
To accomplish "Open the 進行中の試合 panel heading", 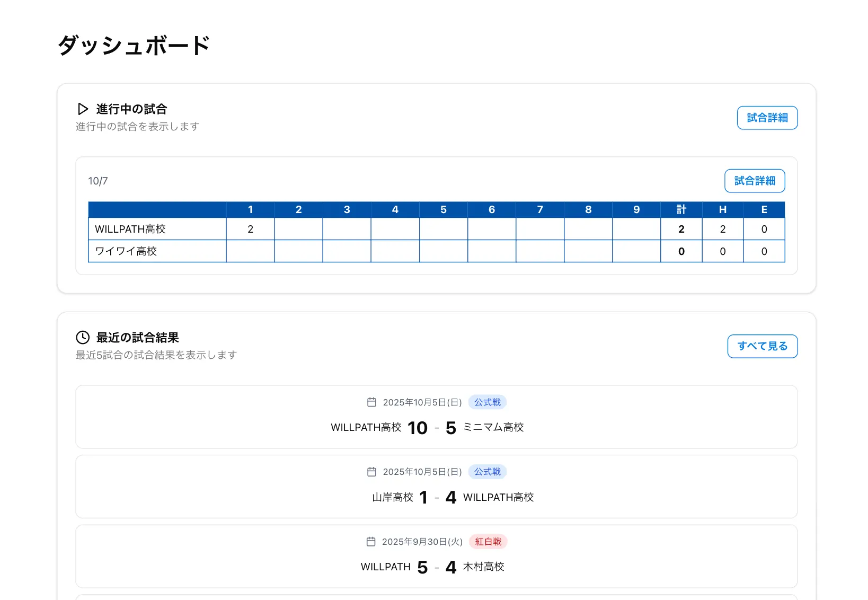I will pos(132,109).
